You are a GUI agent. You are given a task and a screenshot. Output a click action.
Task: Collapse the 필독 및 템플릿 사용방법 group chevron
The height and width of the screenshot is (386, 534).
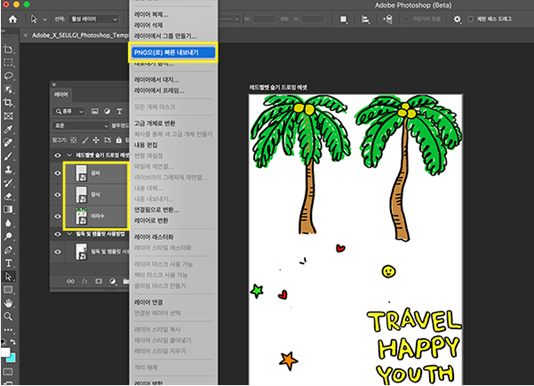[x=69, y=234]
